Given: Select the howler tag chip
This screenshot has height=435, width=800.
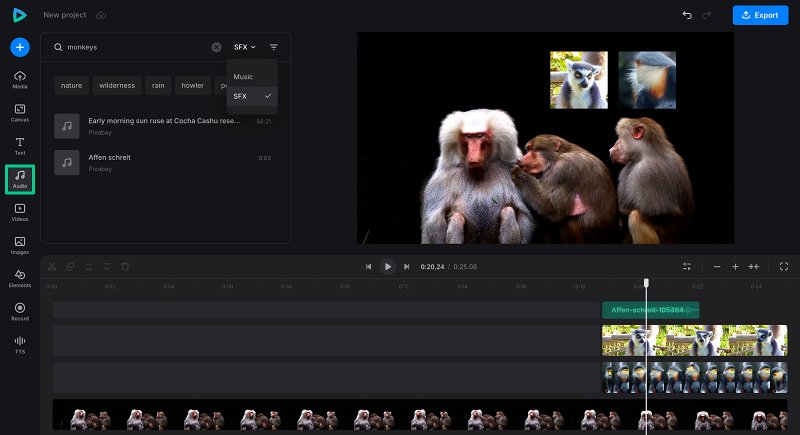Looking at the screenshot, I should click(192, 86).
